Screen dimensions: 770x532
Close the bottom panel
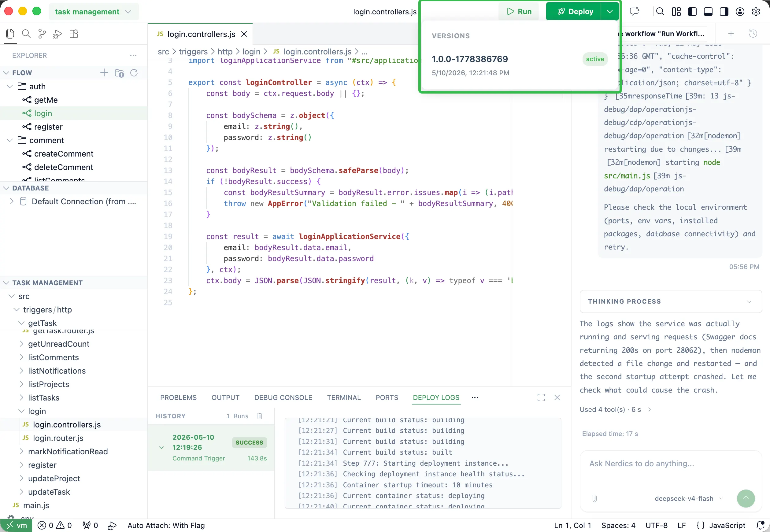pyautogui.click(x=557, y=397)
